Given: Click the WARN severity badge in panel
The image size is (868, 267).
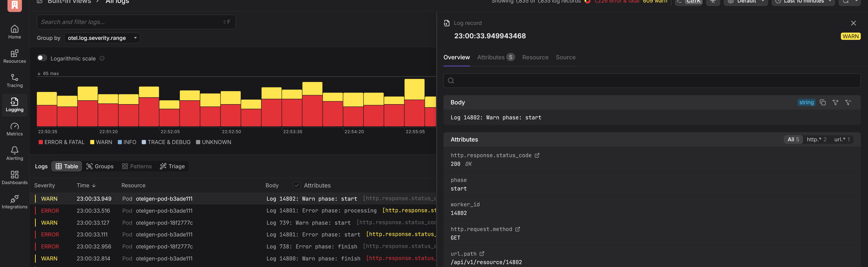Looking at the screenshot, I should click(x=850, y=36).
